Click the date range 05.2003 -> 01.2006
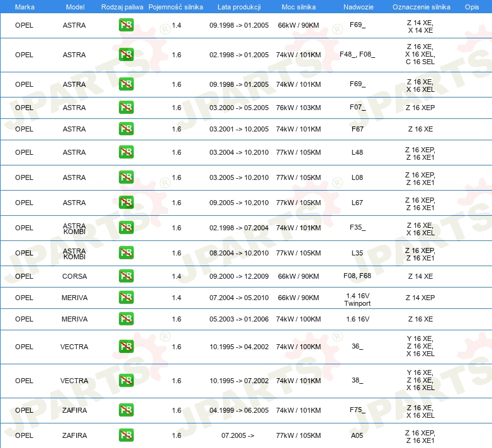The image size is (492, 448). pos(239,319)
